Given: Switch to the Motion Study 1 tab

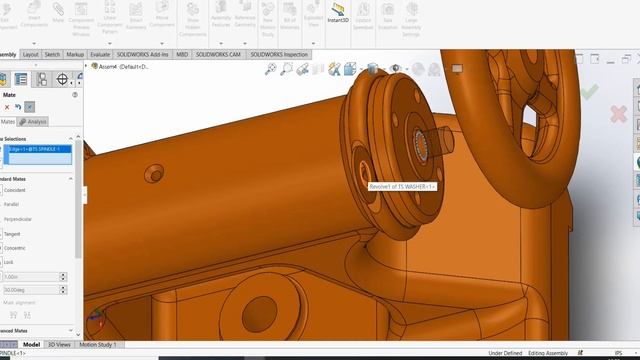Looking at the screenshot, I should tap(98, 344).
